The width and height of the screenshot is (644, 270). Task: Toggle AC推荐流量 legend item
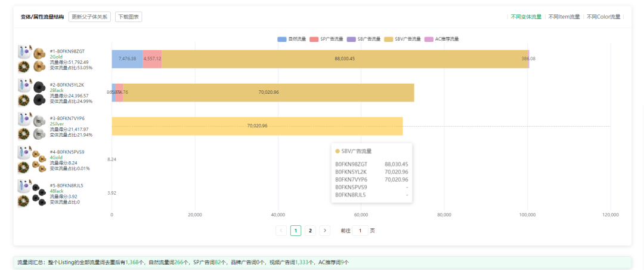tap(441, 39)
